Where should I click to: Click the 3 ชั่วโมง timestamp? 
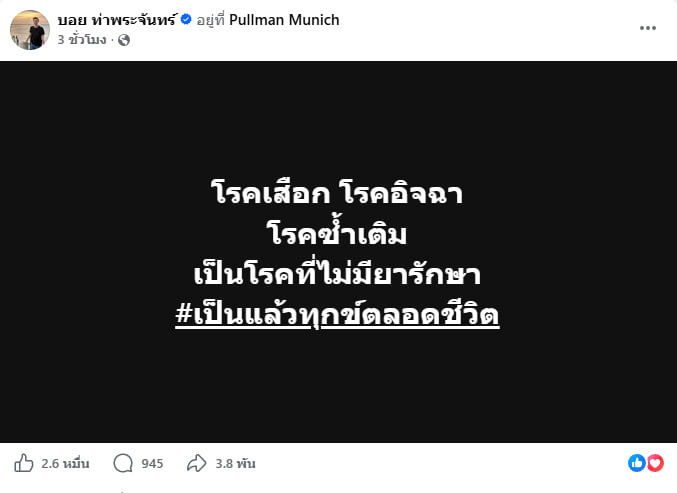(82, 41)
